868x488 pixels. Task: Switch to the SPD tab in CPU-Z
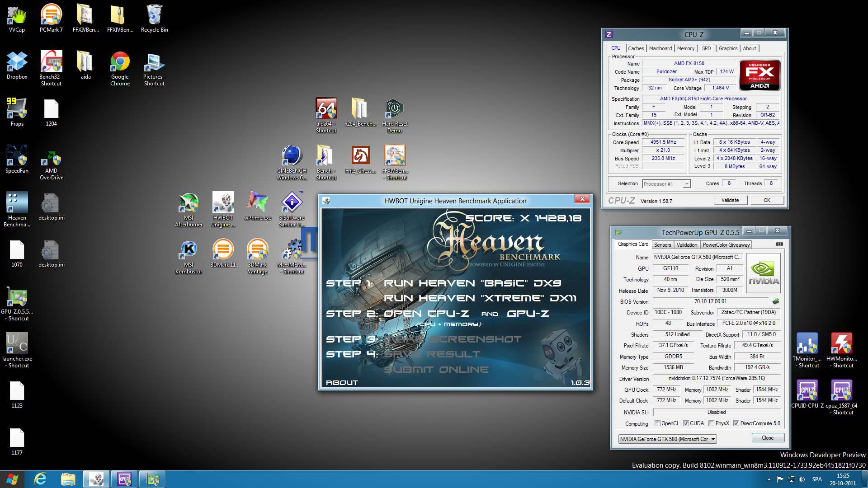(707, 48)
